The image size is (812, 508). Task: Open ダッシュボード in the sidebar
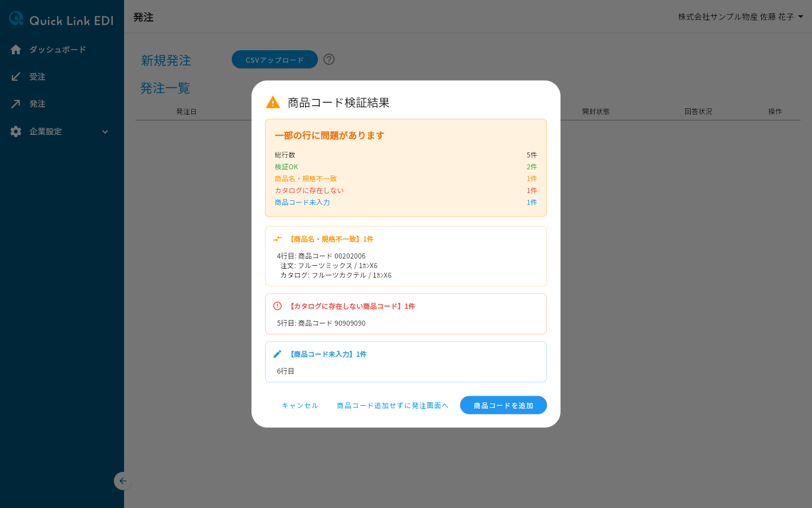[x=62, y=50]
